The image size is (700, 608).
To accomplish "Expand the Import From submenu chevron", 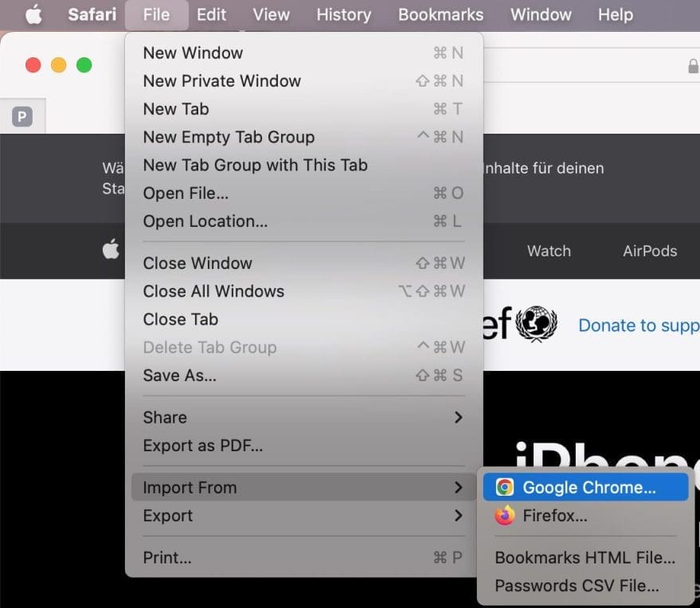I will point(458,487).
